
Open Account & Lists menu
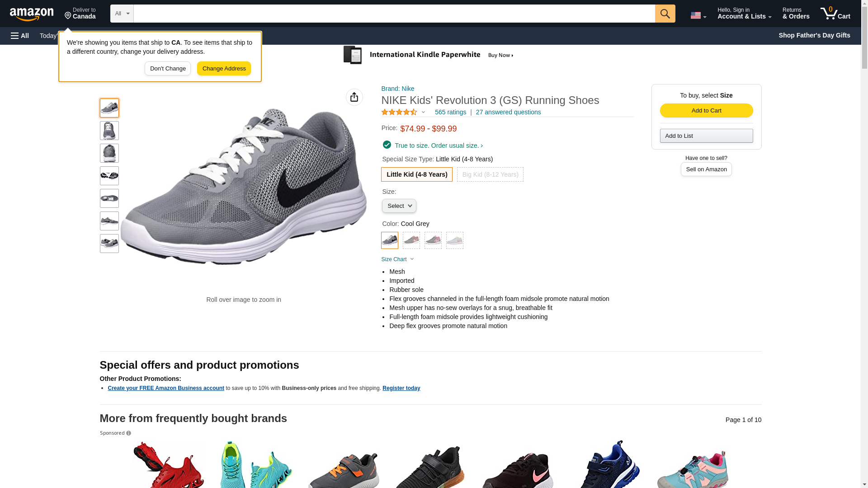pos(744,14)
